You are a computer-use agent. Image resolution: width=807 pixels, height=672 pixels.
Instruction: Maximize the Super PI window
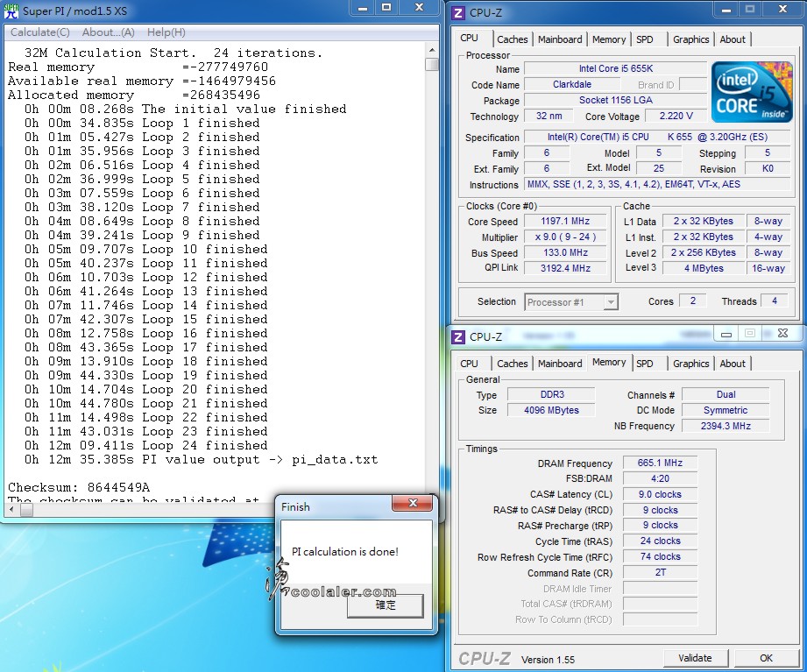[386, 8]
